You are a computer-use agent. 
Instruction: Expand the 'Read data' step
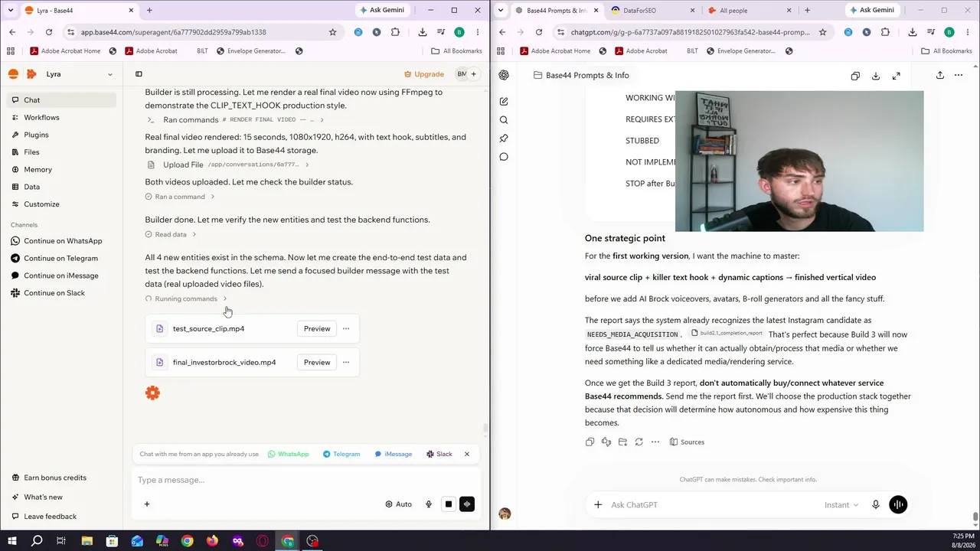[x=171, y=234]
